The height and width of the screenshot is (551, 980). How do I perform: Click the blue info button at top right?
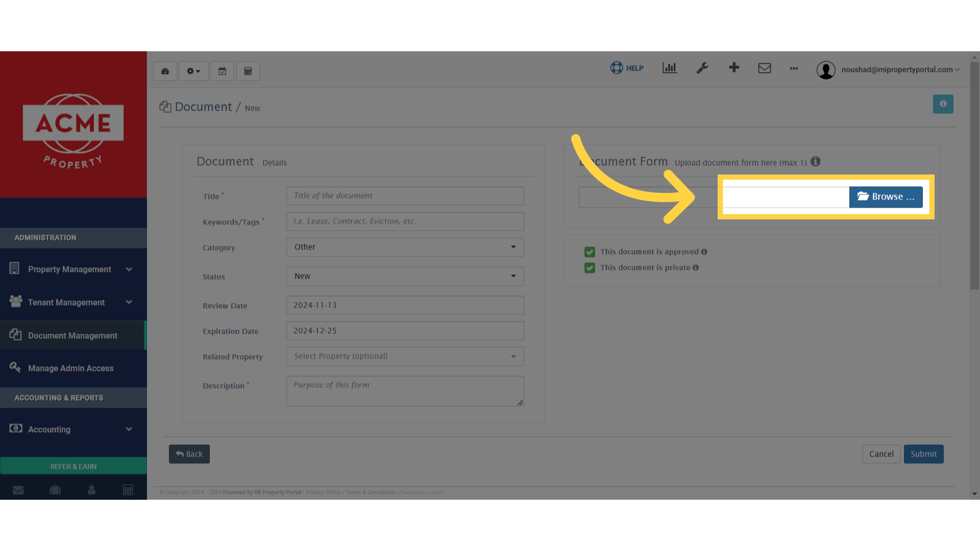pos(943,104)
